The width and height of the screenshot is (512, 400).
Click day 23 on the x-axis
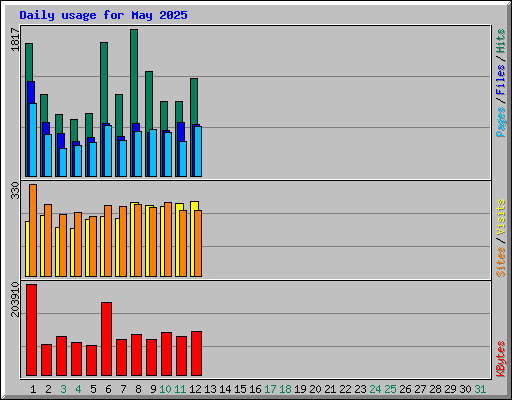360,389
